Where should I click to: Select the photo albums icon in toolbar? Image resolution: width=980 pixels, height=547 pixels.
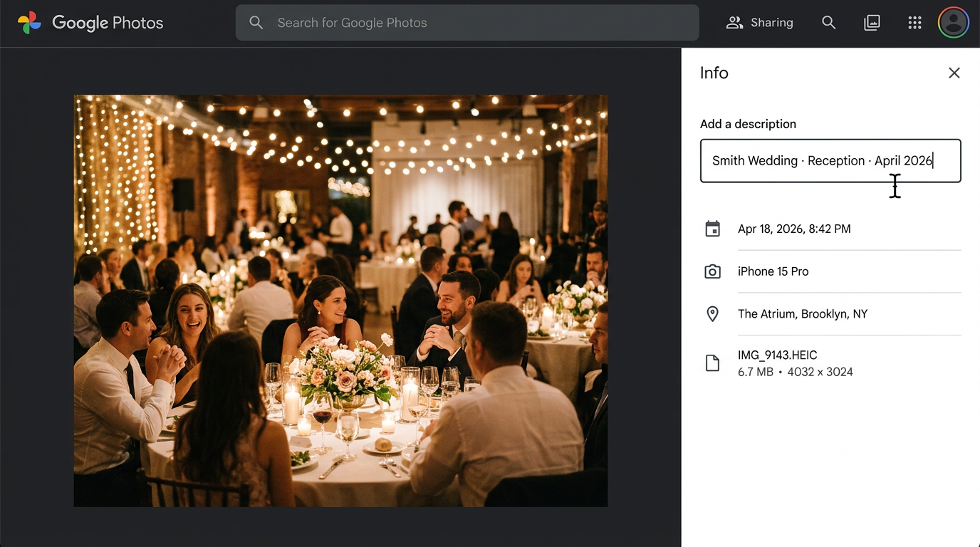coord(872,22)
